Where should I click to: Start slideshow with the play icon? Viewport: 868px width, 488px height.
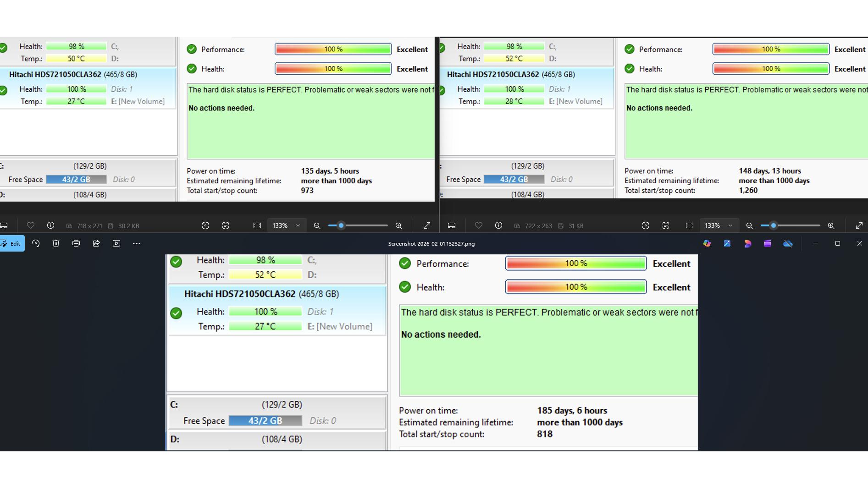coord(116,244)
